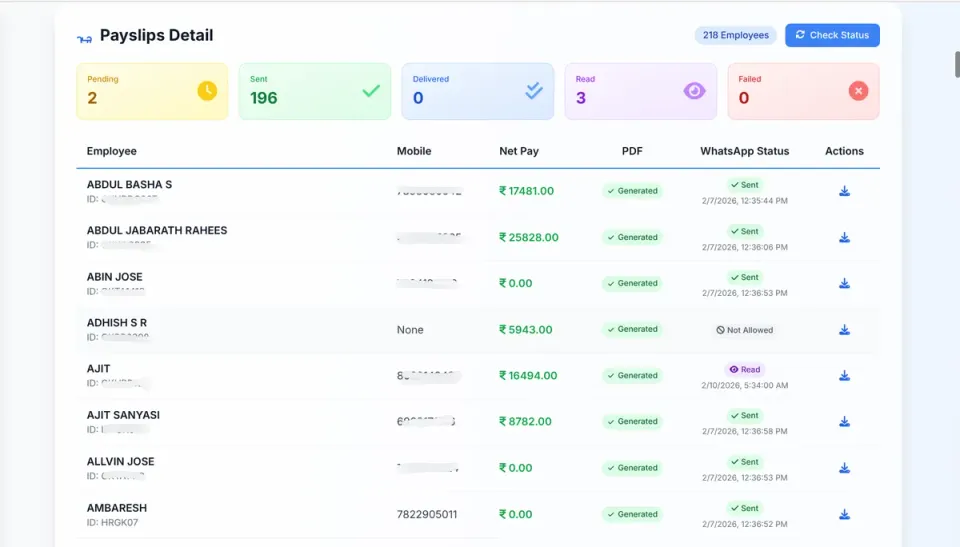
Task: Click the Check Status button
Action: click(x=832, y=35)
